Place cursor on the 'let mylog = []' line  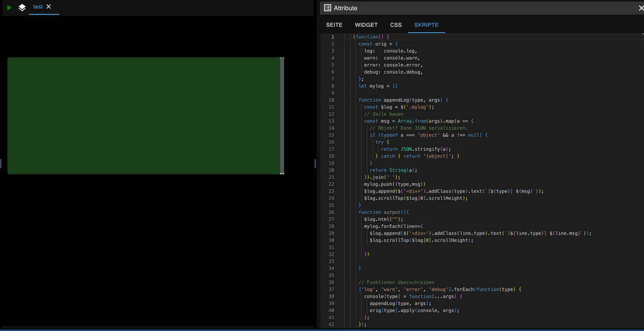377,86
